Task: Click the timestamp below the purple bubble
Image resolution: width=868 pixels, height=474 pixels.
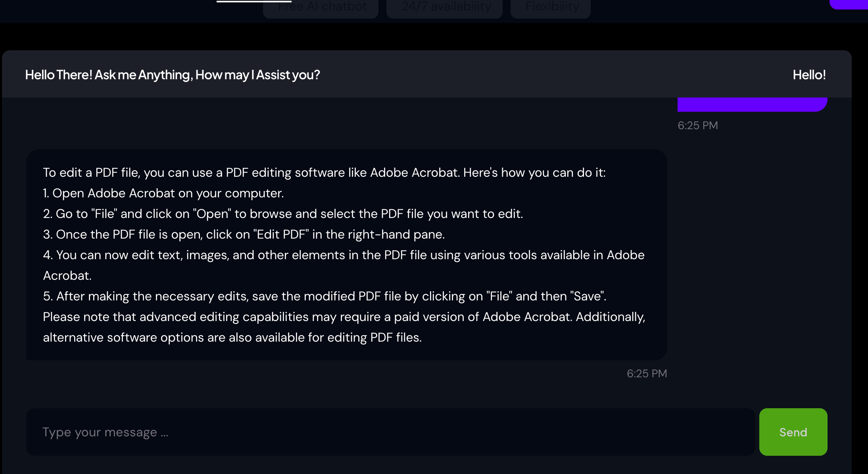Action: 698,125
